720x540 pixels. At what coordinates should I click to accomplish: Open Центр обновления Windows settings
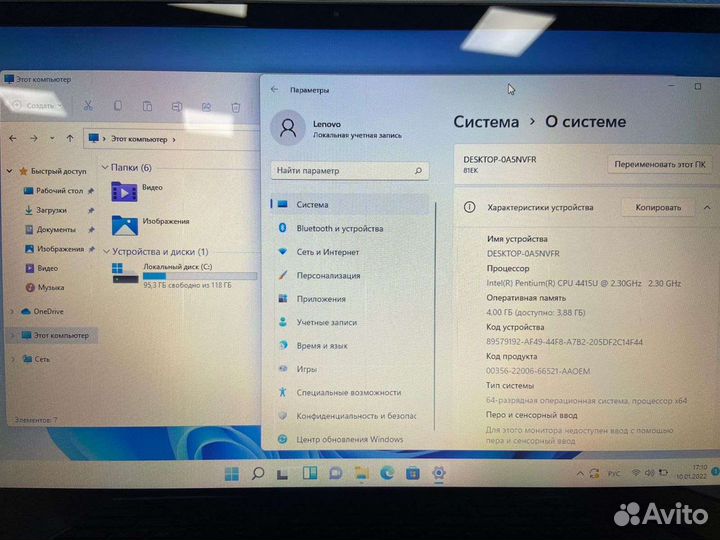pyautogui.click(x=349, y=439)
